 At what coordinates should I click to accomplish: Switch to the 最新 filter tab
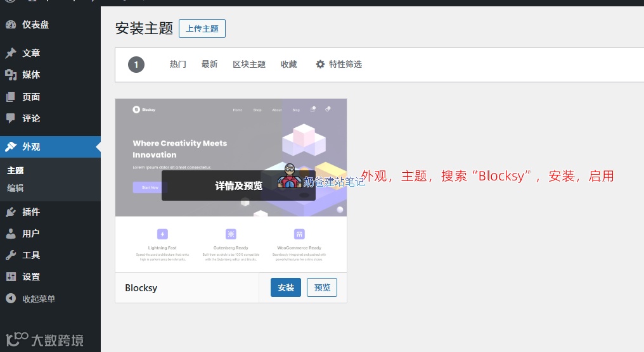[x=209, y=64]
